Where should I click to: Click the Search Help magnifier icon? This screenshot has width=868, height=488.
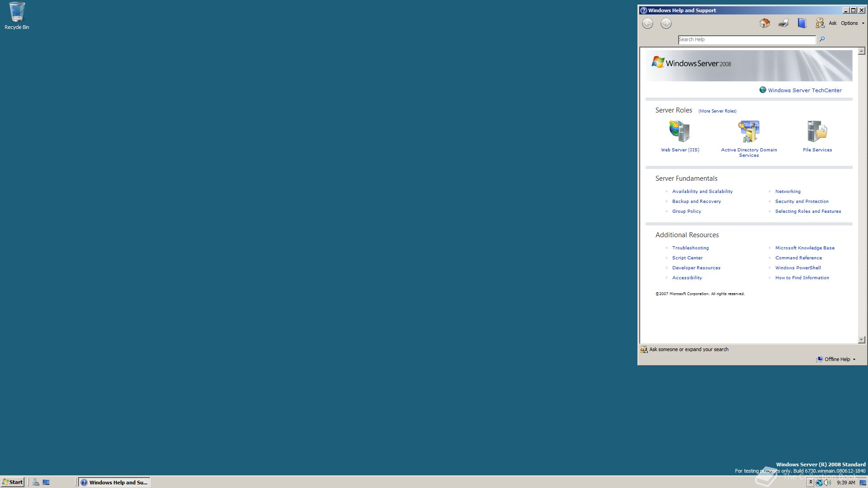822,39
